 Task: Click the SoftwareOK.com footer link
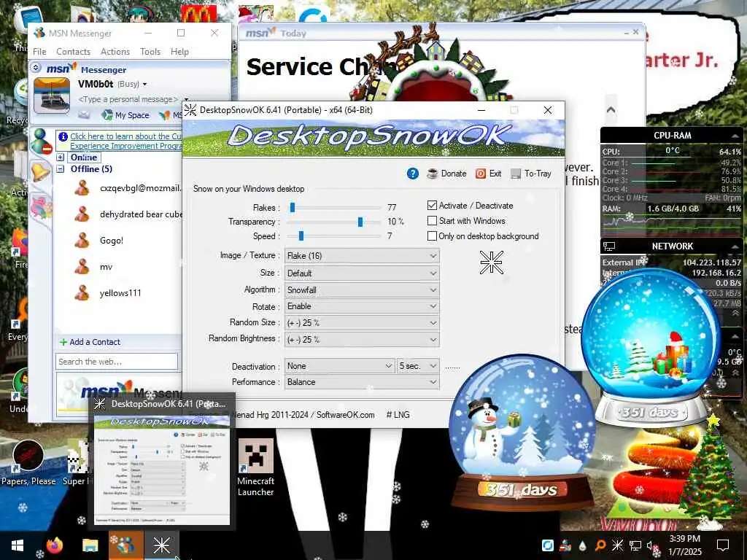[x=345, y=415]
